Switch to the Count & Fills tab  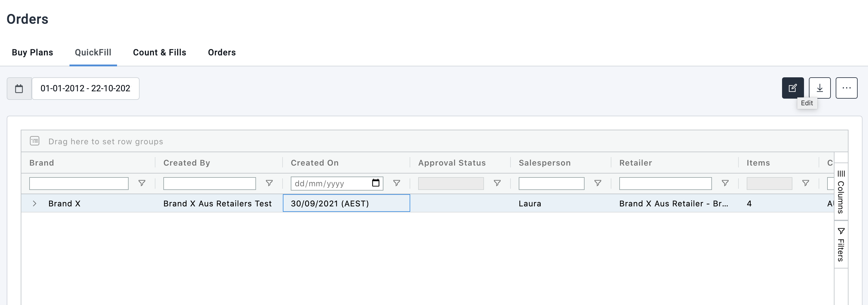click(160, 53)
